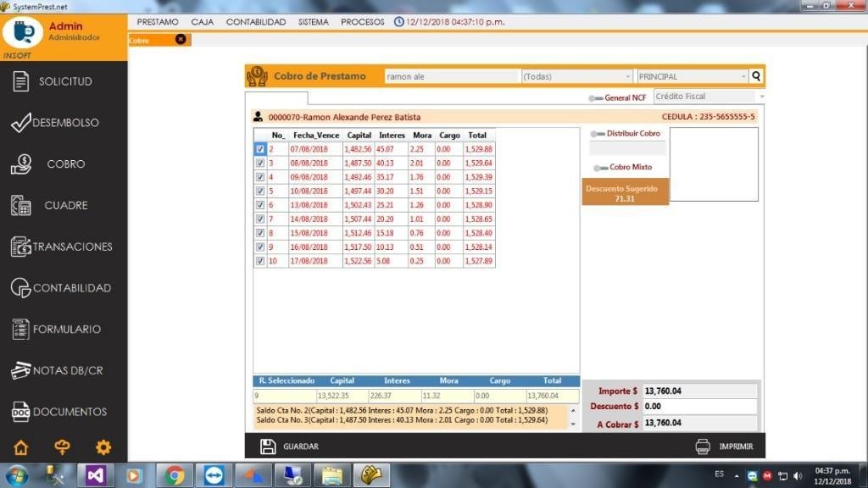Click the volume speaker tray icon
This screenshot has width=868, height=488.
tap(798, 476)
